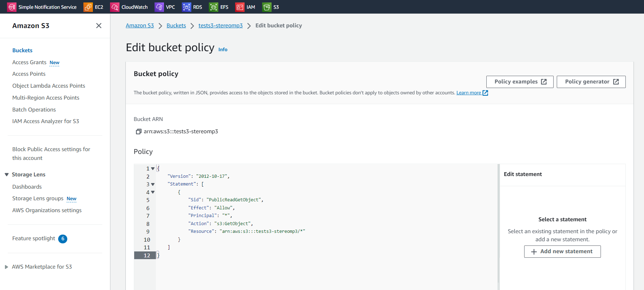
Task: Open the EC2 service icon
Action: coord(88,7)
